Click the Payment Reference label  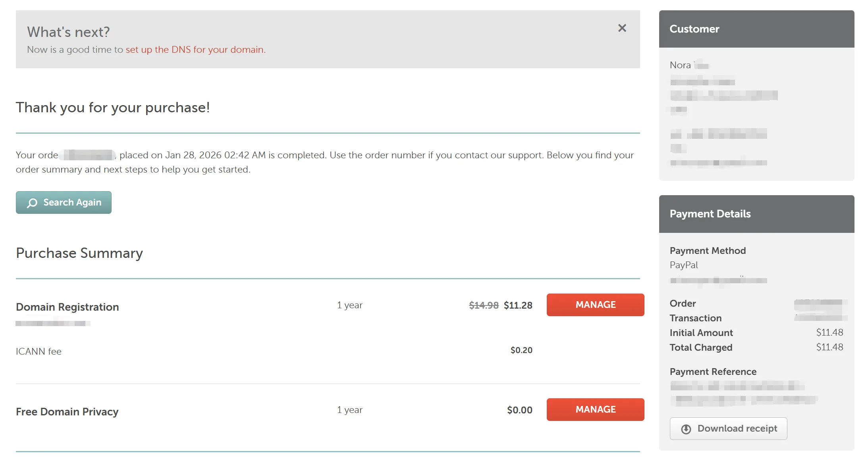pos(713,372)
